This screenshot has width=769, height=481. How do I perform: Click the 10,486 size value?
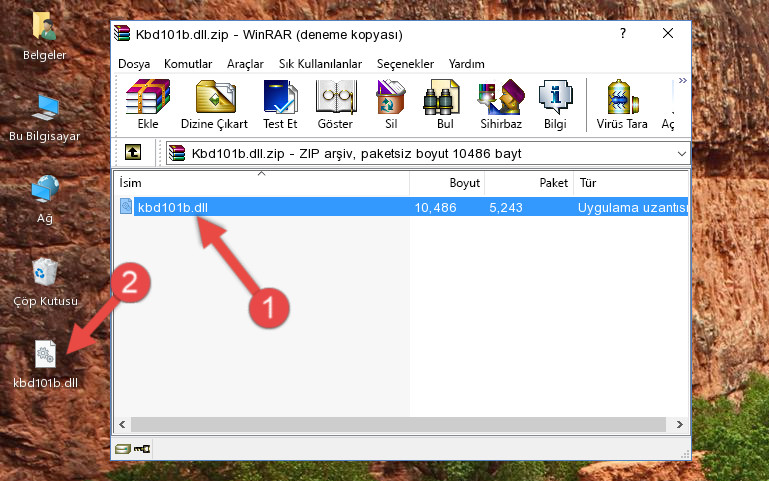[436, 207]
